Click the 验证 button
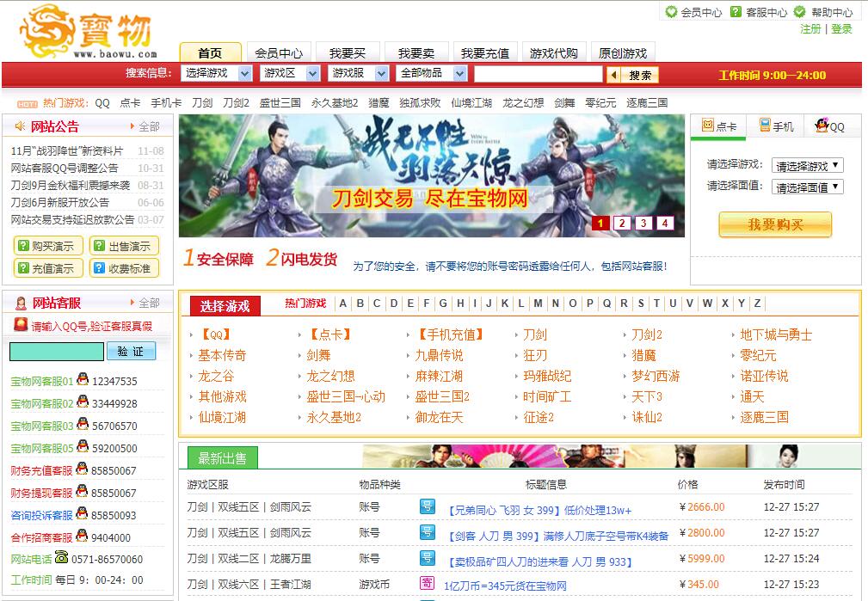Image resolution: width=868 pixels, height=601 pixels. 131,352
